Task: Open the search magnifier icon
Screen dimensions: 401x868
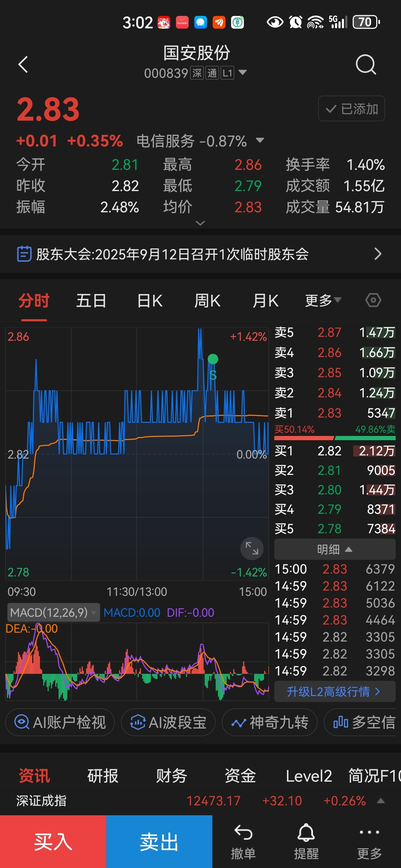Action: tap(366, 64)
